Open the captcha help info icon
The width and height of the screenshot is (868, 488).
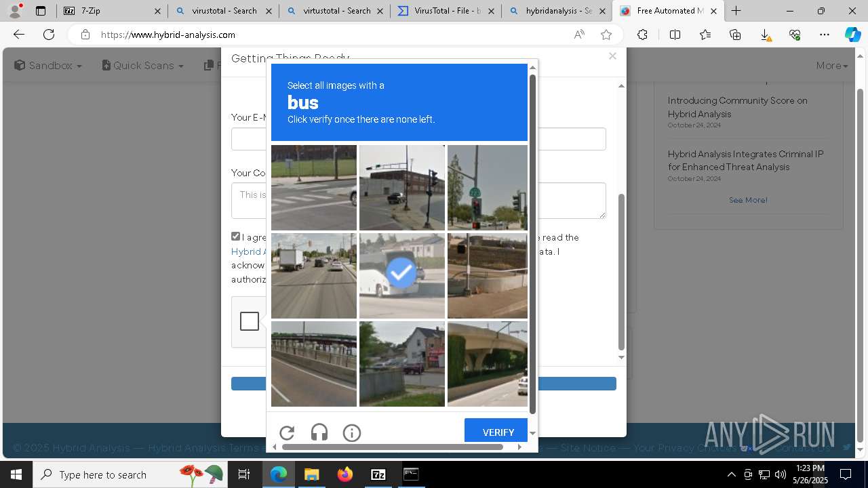click(x=352, y=432)
